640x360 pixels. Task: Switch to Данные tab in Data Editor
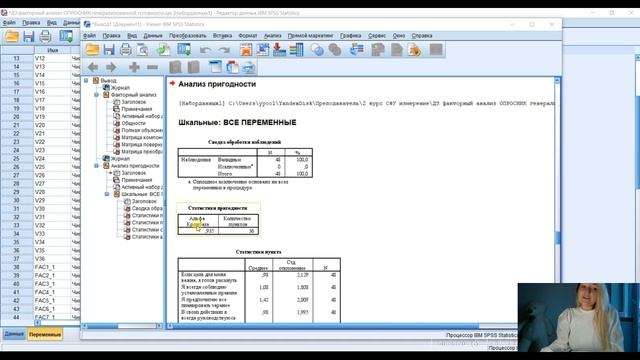pos(14,334)
